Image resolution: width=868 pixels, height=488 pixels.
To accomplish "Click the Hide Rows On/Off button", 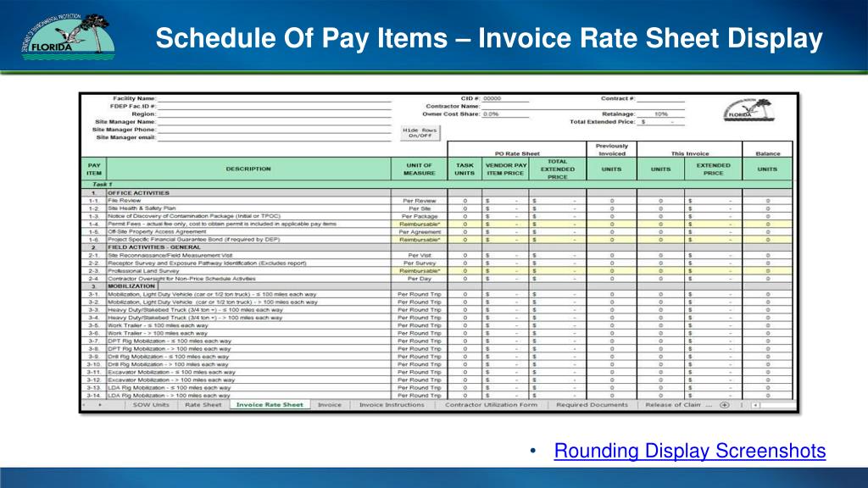I will tap(420, 133).
